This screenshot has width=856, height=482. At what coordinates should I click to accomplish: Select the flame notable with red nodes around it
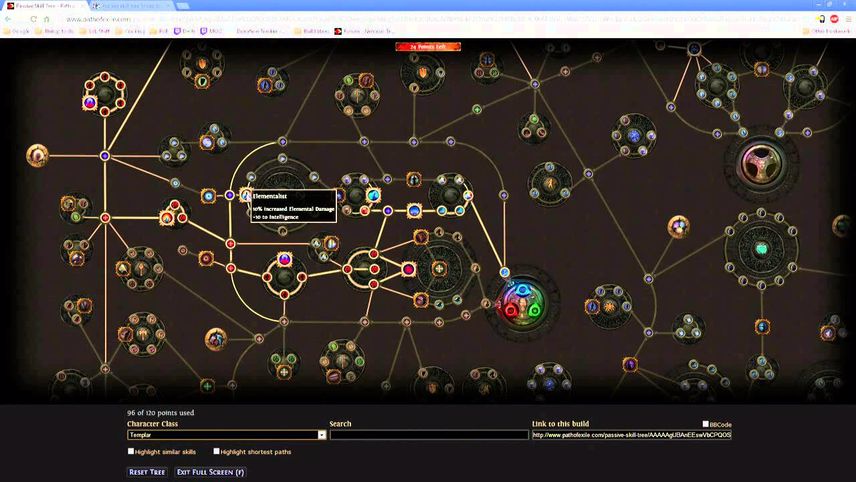pos(167,218)
